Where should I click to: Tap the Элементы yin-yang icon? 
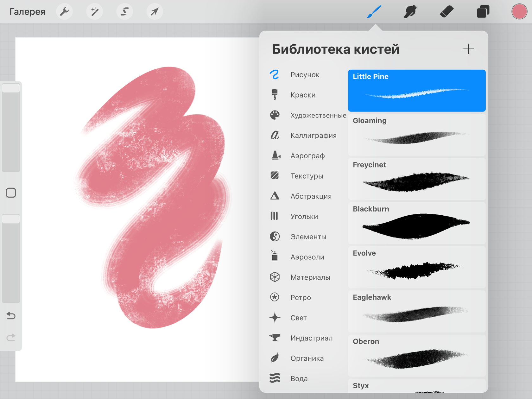pos(275,237)
